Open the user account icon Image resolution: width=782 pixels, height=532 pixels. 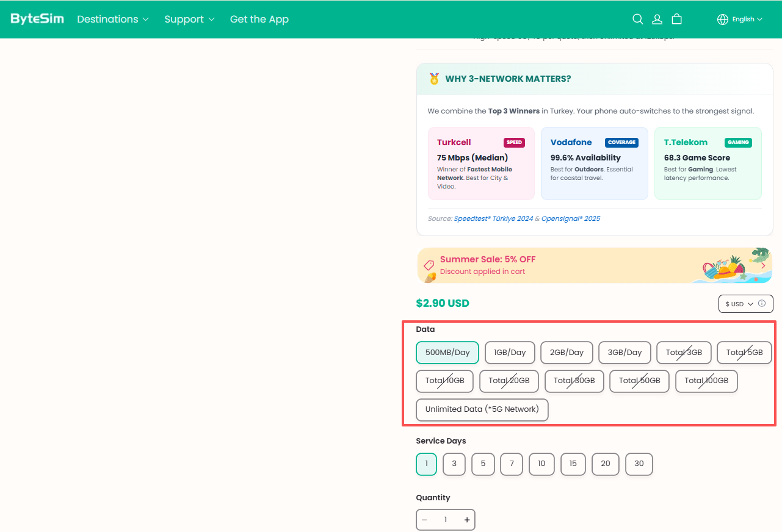[x=657, y=19]
